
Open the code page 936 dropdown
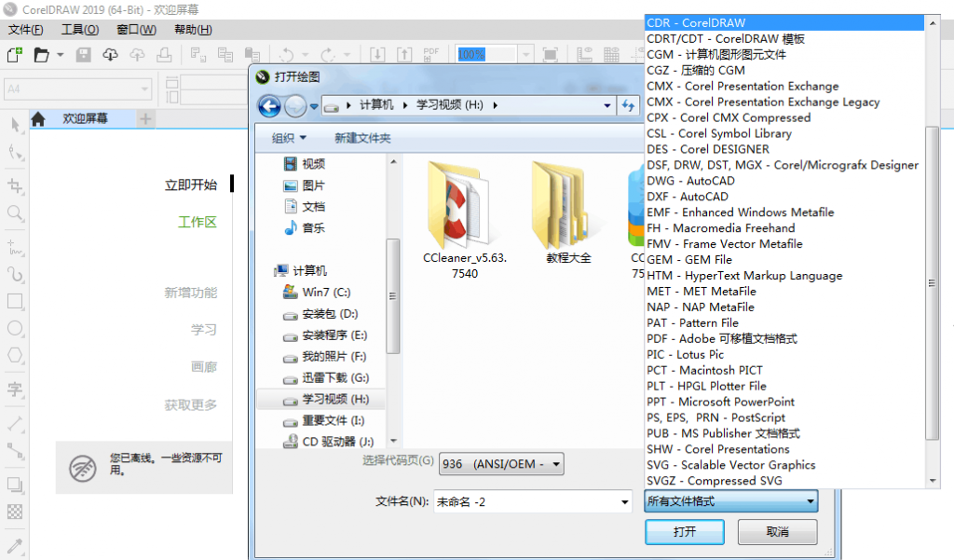pyautogui.click(x=501, y=464)
